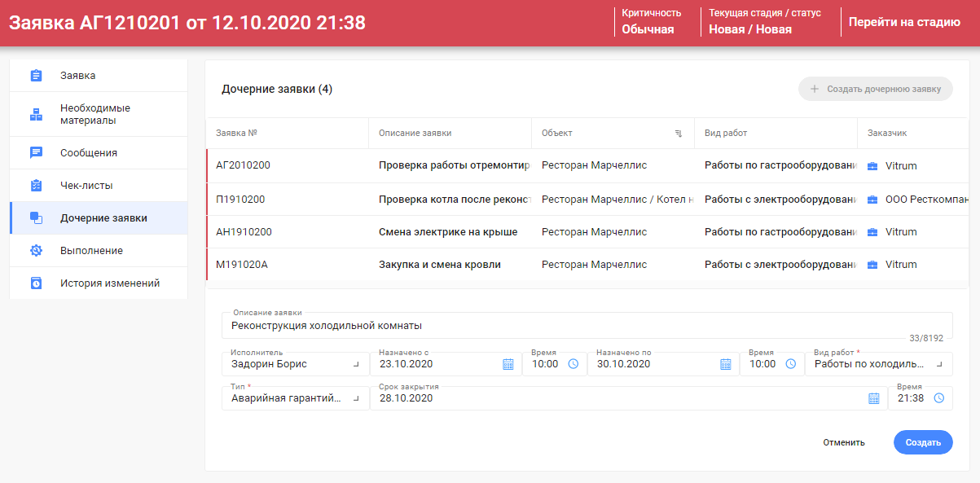
Task: Switch to Чек-листы section
Action: pos(99,185)
